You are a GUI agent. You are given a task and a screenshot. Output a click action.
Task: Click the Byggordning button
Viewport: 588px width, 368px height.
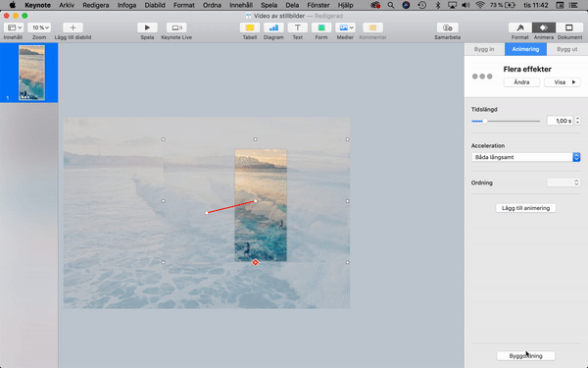(x=525, y=355)
